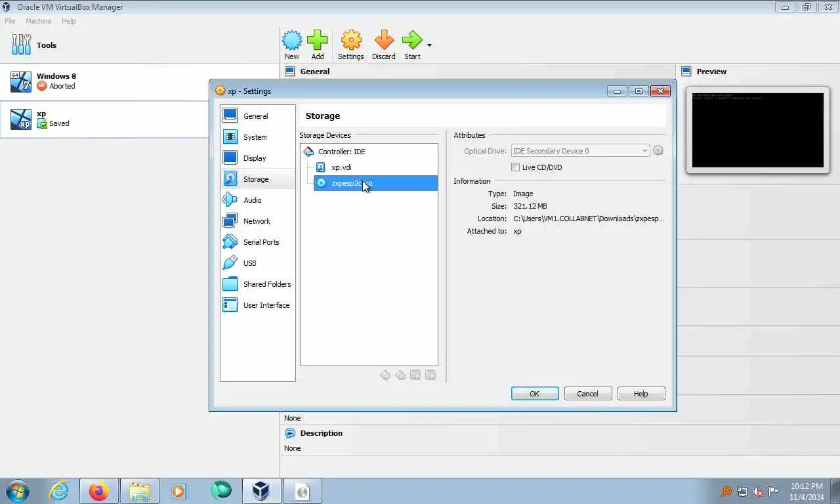The height and width of the screenshot is (504, 840).
Task: Open the Machine menu
Action: click(x=38, y=21)
